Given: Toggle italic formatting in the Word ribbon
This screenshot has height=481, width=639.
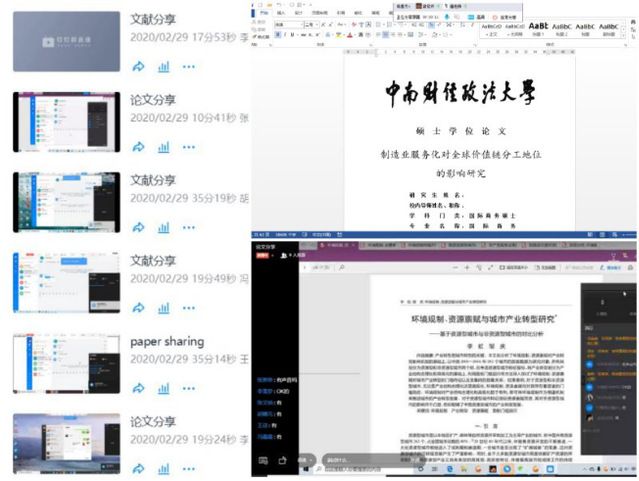Looking at the screenshot, I should point(286,34).
